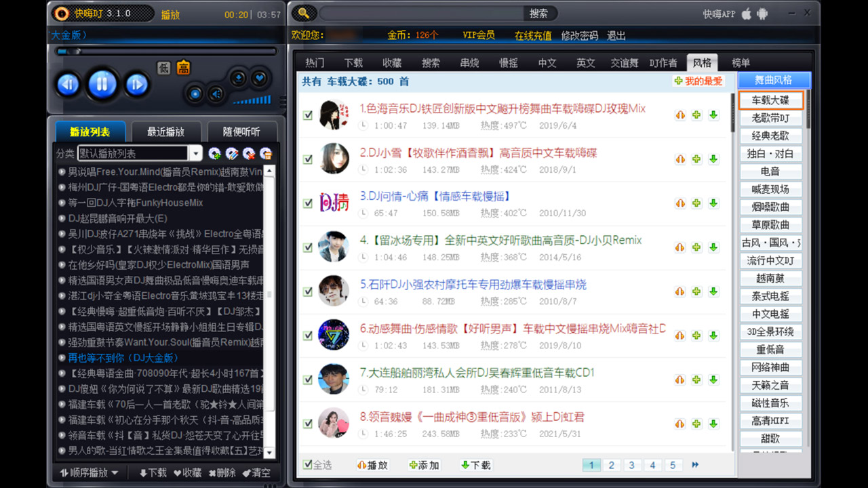Click the green download arrow on song 3

(713, 203)
